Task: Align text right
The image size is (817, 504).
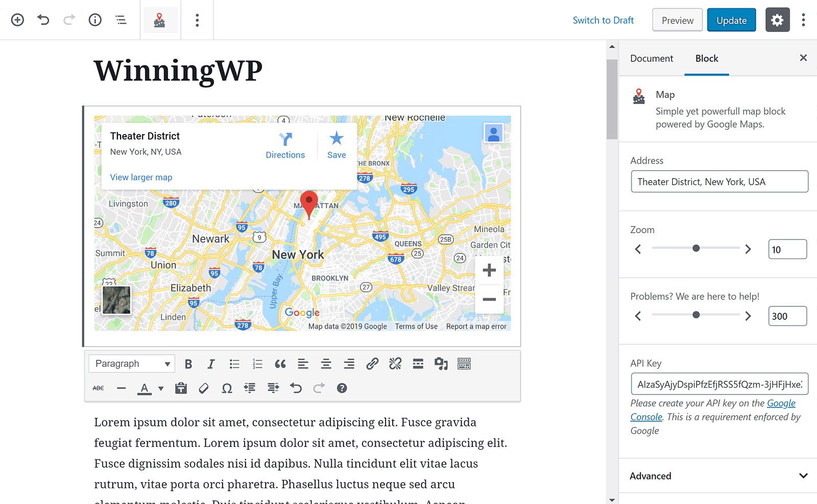Action: pyautogui.click(x=349, y=364)
